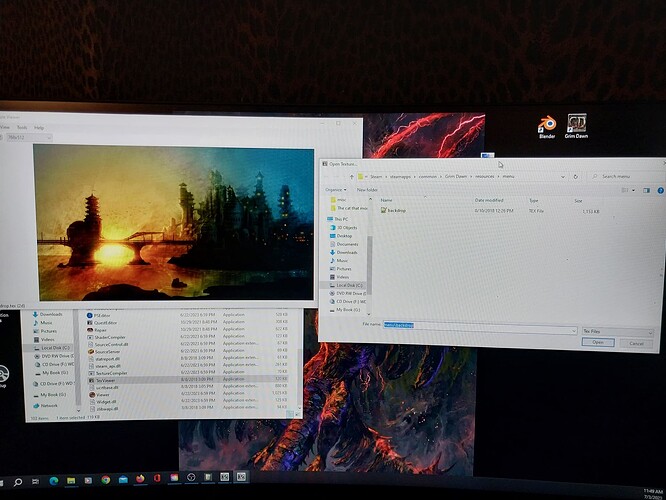The image size is (666, 500).
Task: Open the Tools menu in the texture viewer
Action: click(22, 127)
